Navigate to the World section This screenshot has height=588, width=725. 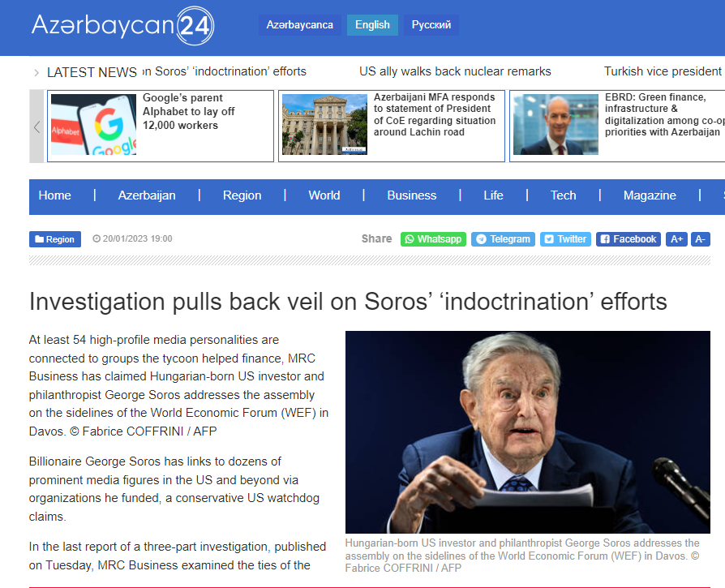[x=324, y=195]
